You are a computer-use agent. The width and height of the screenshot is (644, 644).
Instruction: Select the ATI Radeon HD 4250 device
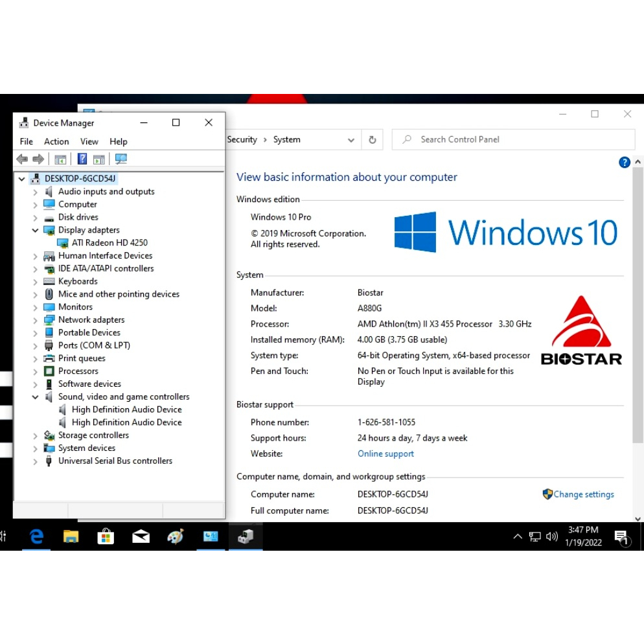(x=109, y=243)
